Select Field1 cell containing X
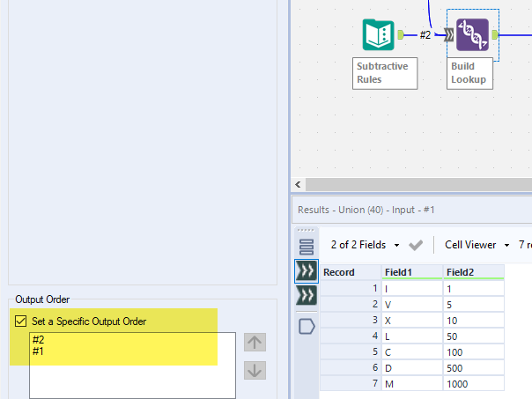The image size is (532, 399). coord(412,321)
